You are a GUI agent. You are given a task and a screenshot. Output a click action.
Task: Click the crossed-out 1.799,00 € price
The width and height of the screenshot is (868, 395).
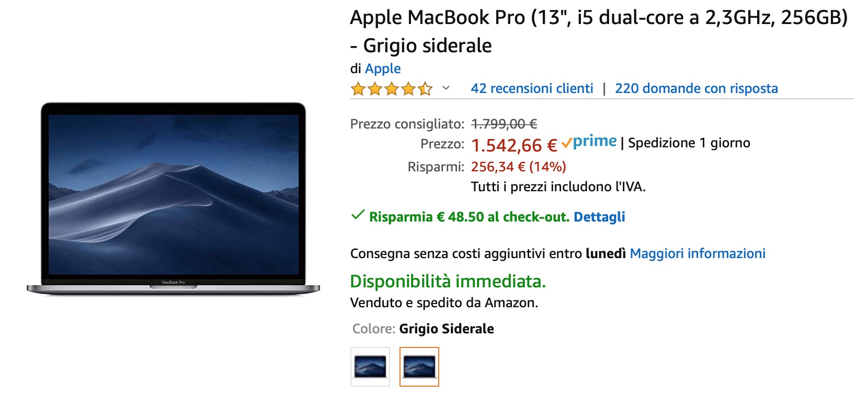click(504, 124)
